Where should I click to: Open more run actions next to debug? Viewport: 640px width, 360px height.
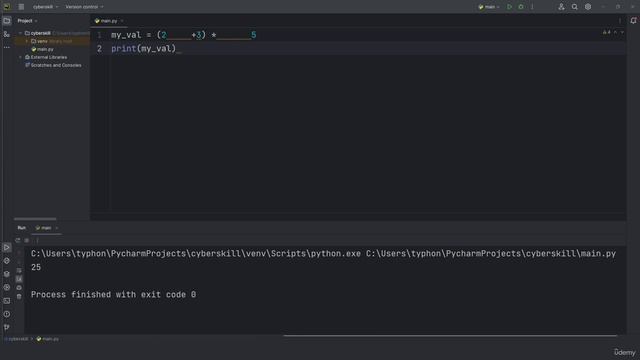532,7
